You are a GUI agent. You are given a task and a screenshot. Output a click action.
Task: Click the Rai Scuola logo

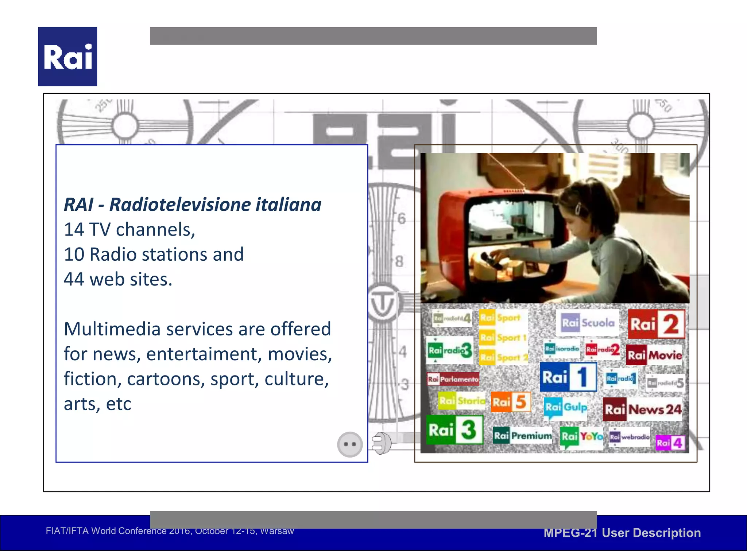(x=588, y=323)
